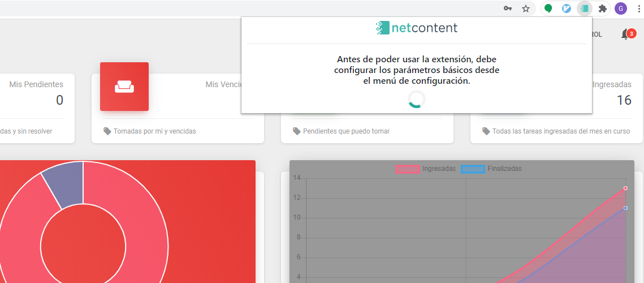
Task: Open Chrome's three-dot menu
Action: point(639,8)
